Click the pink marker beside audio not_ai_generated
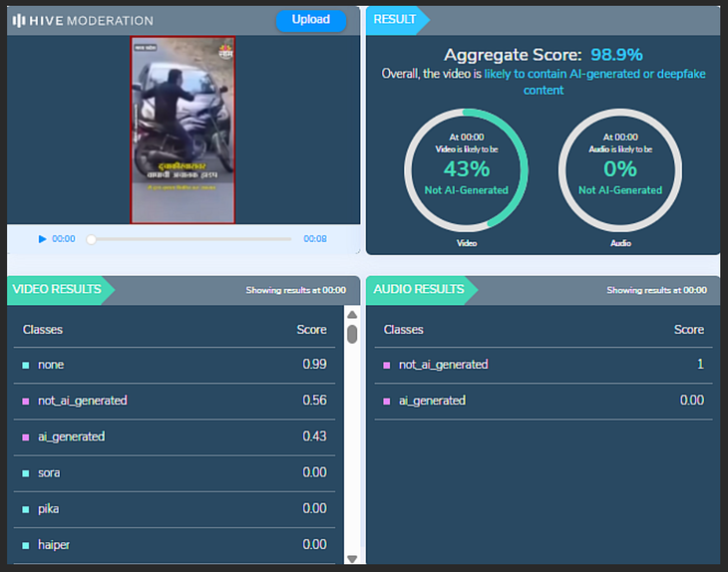This screenshot has width=728, height=572. pos(387,366)
